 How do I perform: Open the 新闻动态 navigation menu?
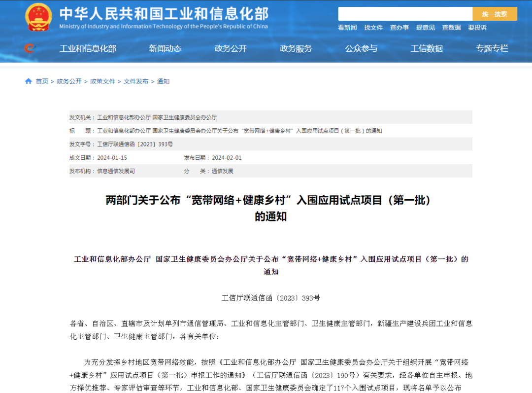165,48
